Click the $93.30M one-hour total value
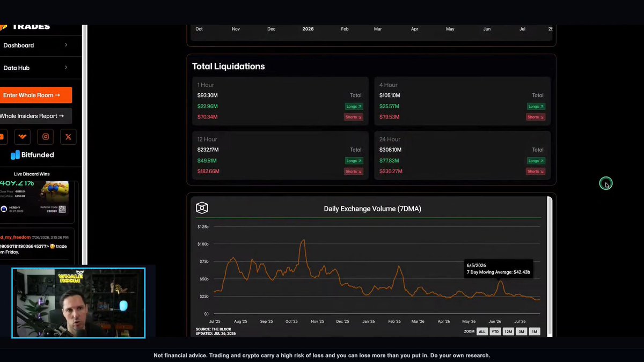 208,95
